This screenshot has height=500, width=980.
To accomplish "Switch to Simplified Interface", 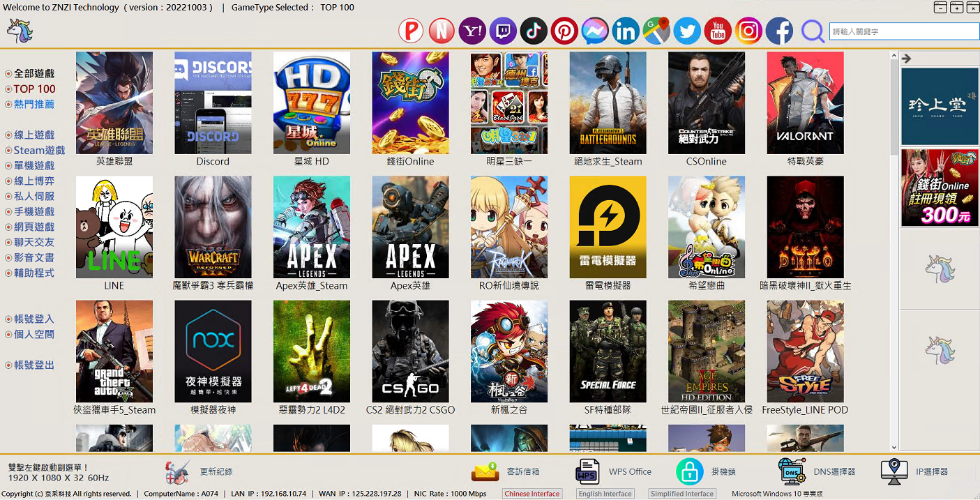I will click(x=682, y=494).
